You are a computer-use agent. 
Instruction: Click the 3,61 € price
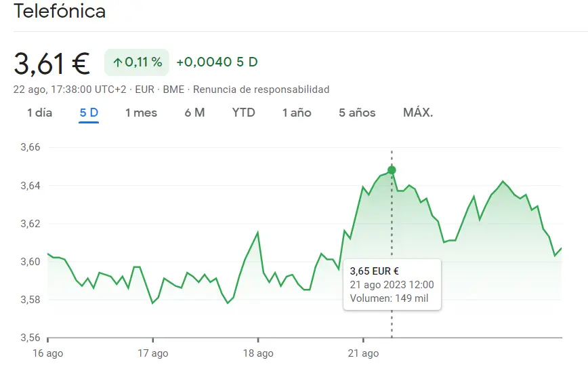(x=51, y=63)
